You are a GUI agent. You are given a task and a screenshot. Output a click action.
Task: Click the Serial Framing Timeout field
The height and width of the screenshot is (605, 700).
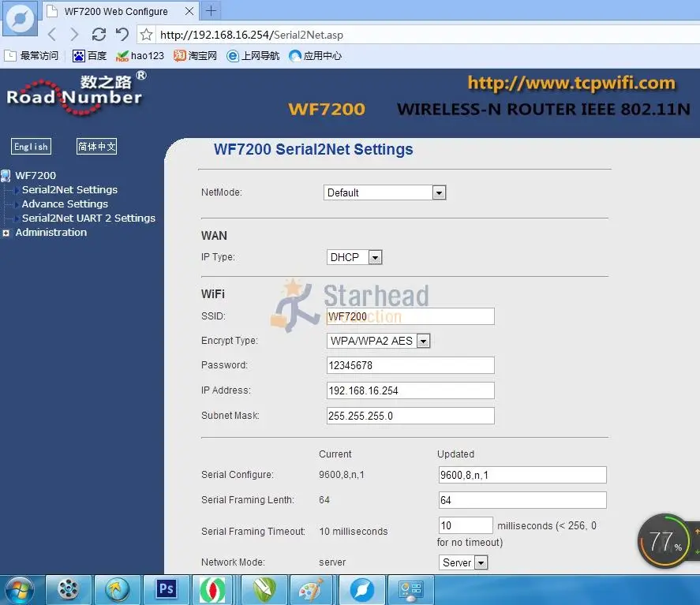[x=466, y=525]
